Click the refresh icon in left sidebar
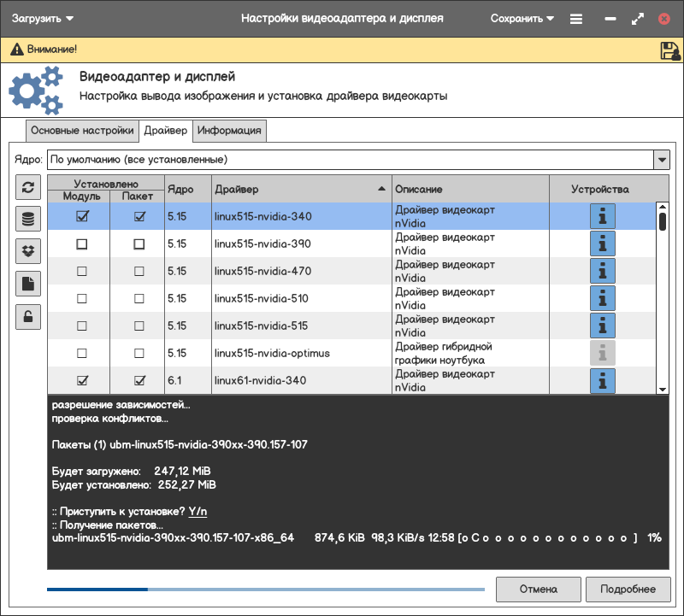The image size is (684, 616). (x=27, y=188)
